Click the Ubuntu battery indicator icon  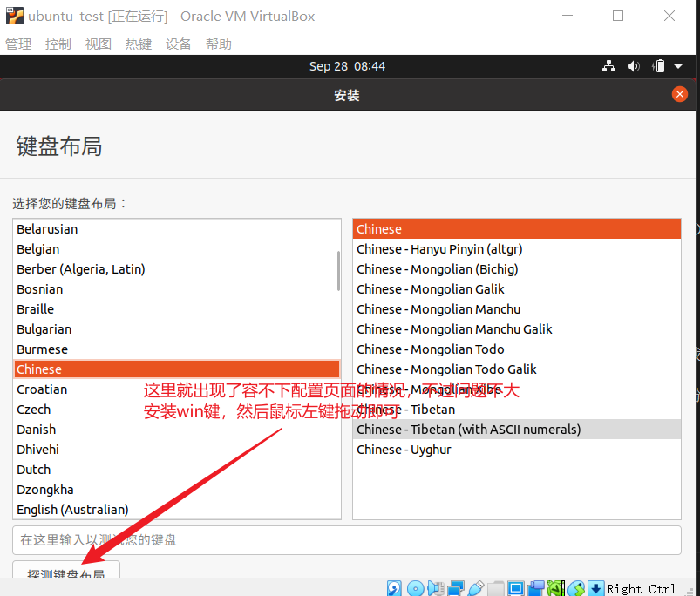pyautogui.click(x=658, y=66)
